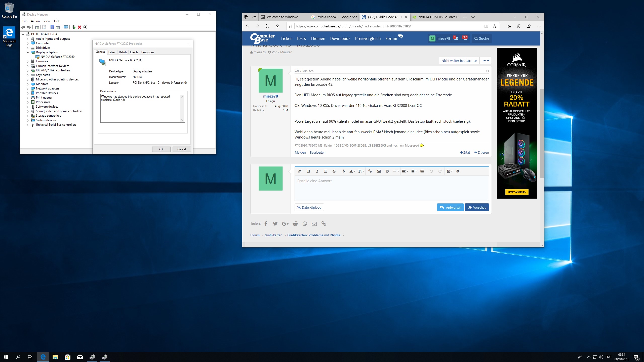The width and height of the screenshot is (644, 362).
Task: Click the red X uninstall device toolbar icon
Action: pos(79,27)
